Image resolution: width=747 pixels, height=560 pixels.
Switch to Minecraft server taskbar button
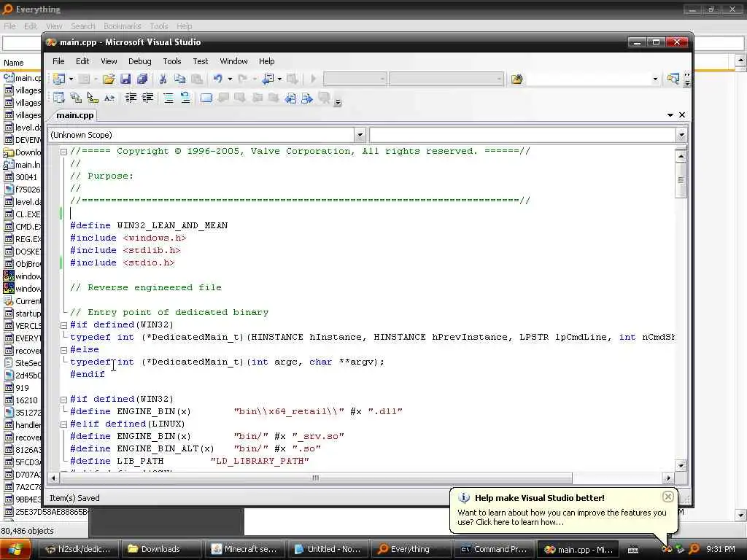point(244,550)
